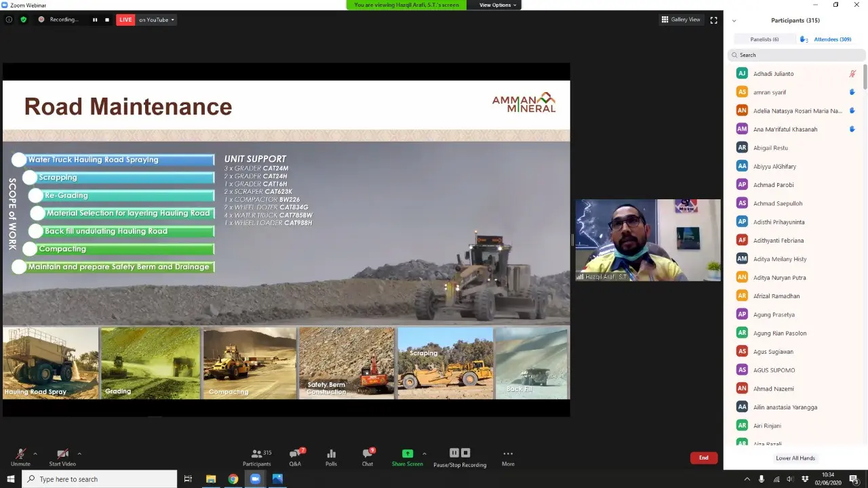Enter full screen mode icon

(x=713, y=20)
